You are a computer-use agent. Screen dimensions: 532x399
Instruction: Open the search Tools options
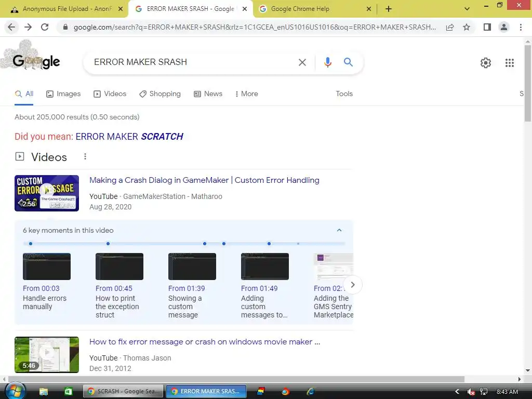pos(344,94)
